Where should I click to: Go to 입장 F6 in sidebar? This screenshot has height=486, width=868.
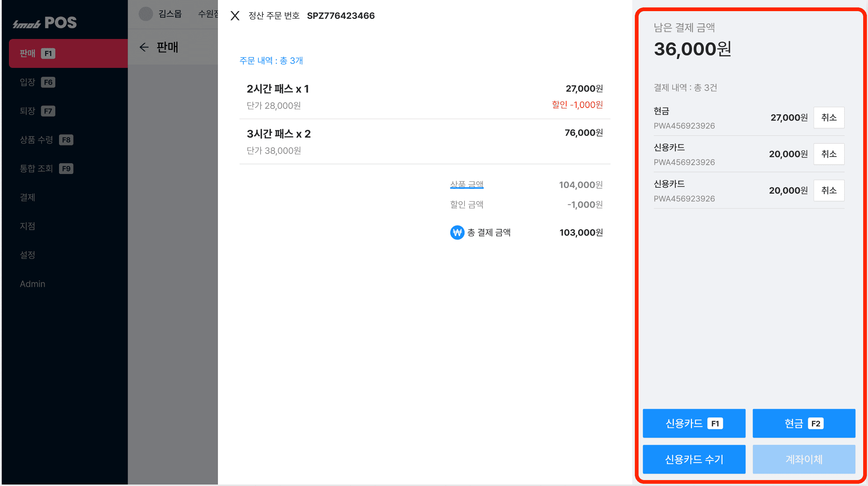[x=37, y=82]
